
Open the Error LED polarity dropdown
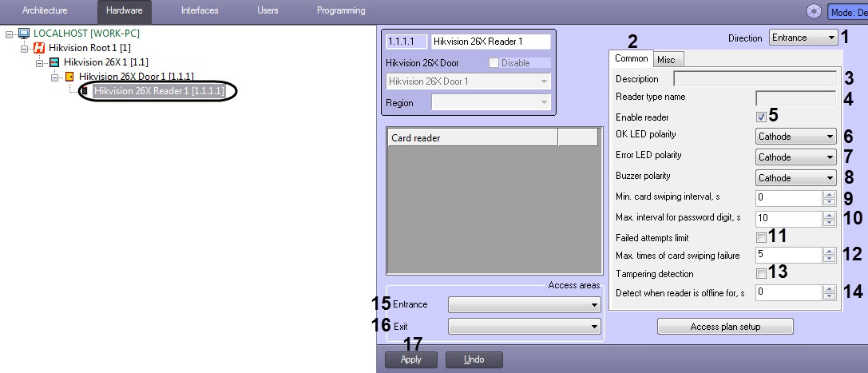click(795, 157)
